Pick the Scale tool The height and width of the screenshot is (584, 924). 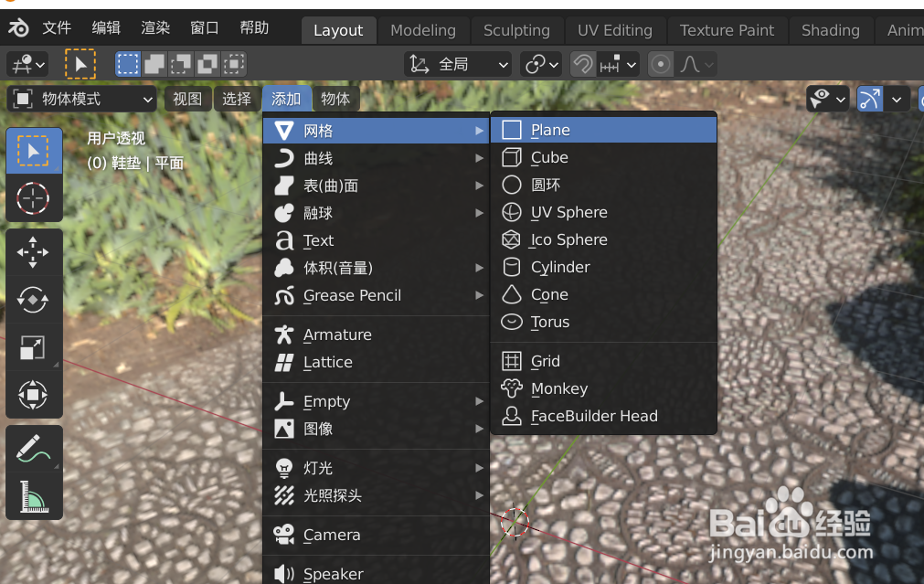(x=34, y=347)
